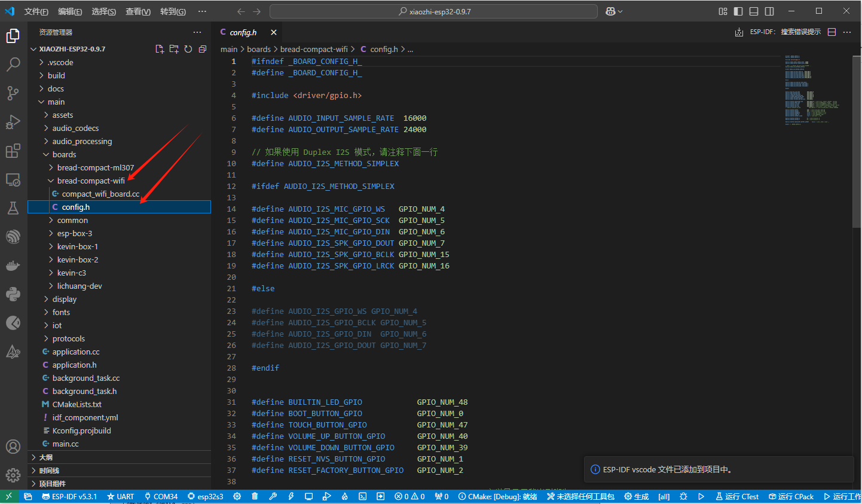Open Run and Debug view
The width and height of the screenshot is (862, 504).
[x=13, y=122]
